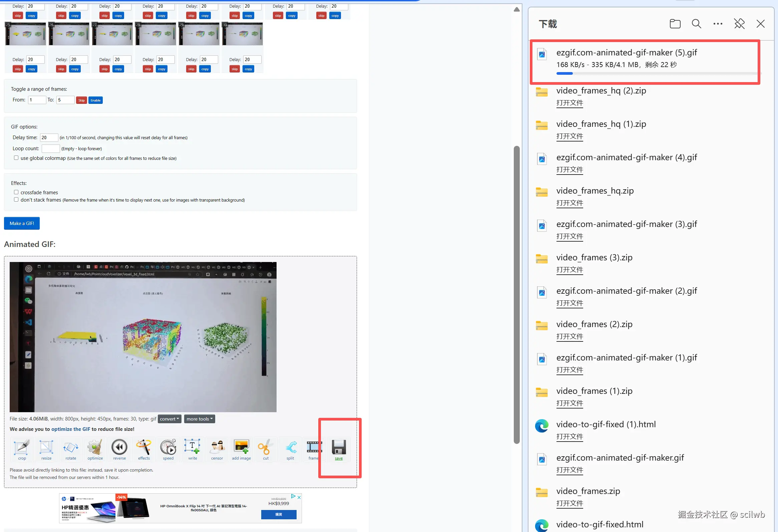Toggle crossfade frames checkbox
The height and width of the screenshot is (532, 778).
click(x=16, y=192)
